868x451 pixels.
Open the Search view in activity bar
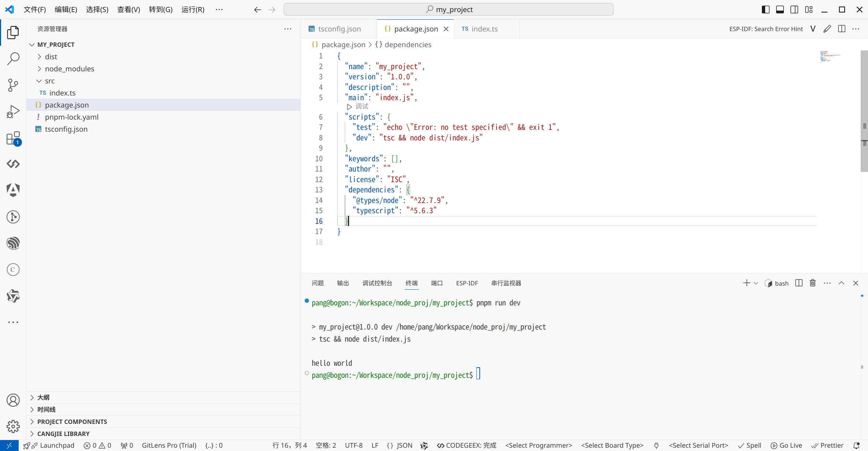click(13, 59)
